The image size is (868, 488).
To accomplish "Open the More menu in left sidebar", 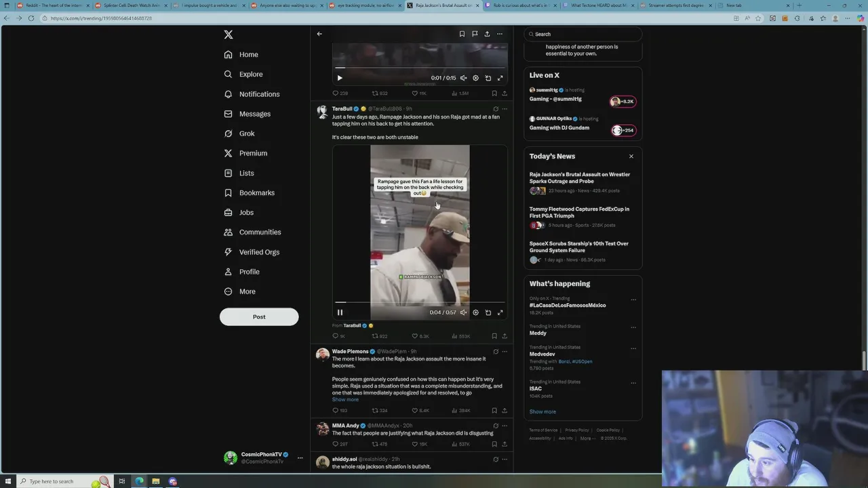I will pos(240,291).
